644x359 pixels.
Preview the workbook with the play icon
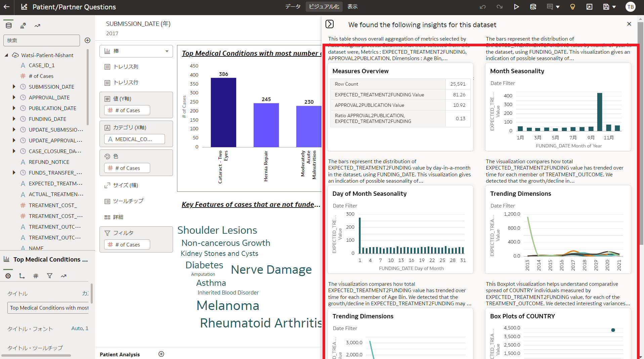[516, 7]
